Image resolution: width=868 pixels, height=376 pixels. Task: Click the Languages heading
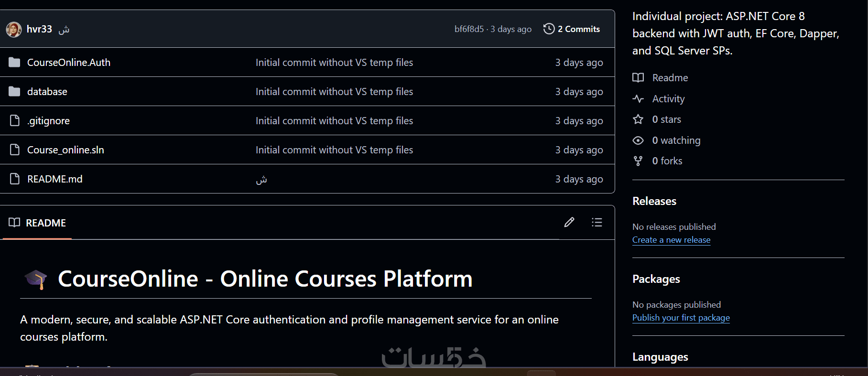[660, 357]
